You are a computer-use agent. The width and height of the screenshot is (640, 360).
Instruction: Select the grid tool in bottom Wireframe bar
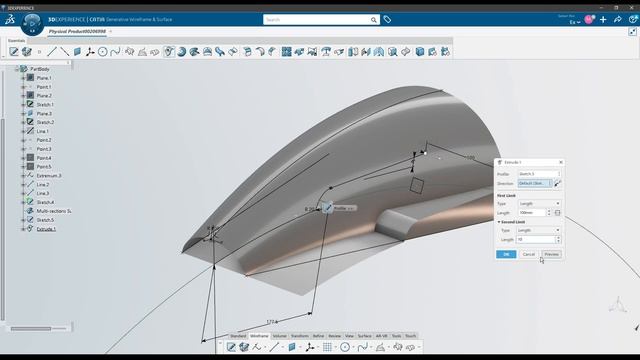pos(327,347)
